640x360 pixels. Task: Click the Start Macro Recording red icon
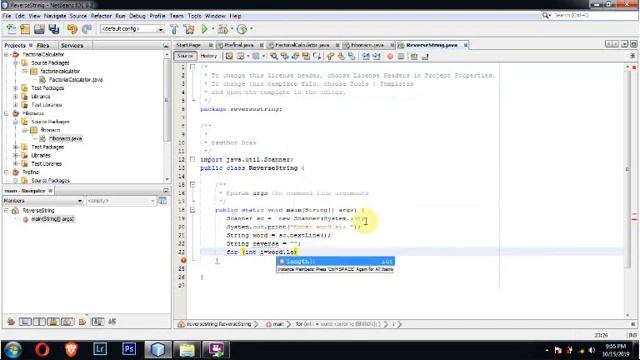[x=390, y=56]
